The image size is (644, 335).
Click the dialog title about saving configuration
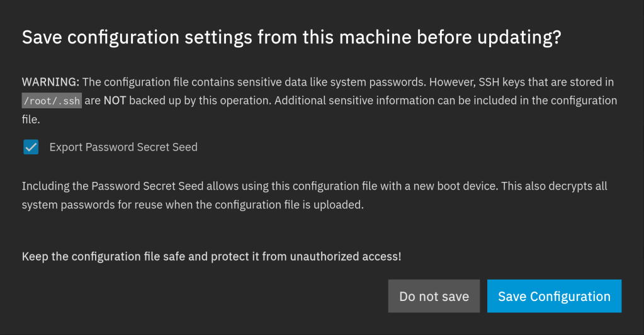291,38
